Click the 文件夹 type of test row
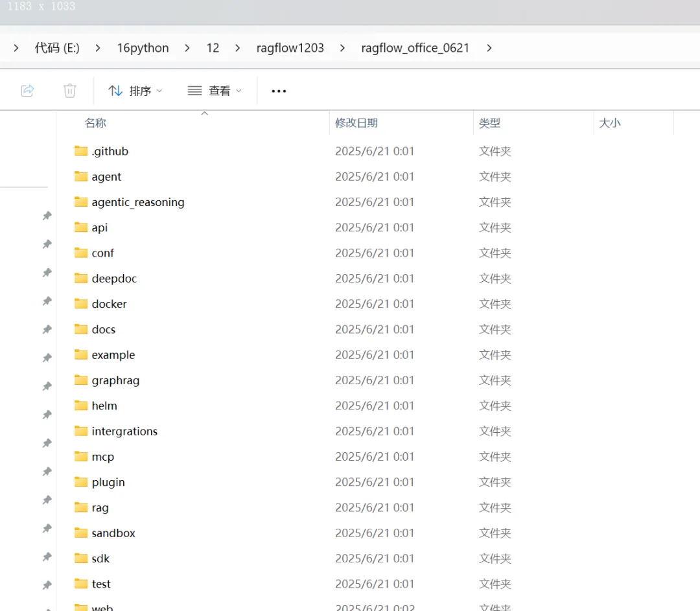This screenshot has height=611, width=700. 495,583
